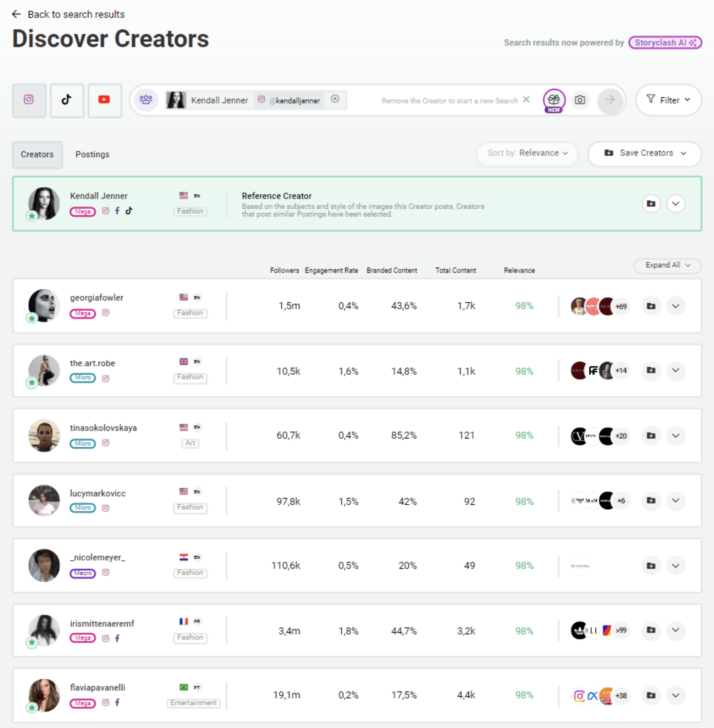Image resolution: width=714 pixels, height=728 pixels.
Task: Remove Kendall Jenner from the creator search
Action: click(x=336, y=99)
